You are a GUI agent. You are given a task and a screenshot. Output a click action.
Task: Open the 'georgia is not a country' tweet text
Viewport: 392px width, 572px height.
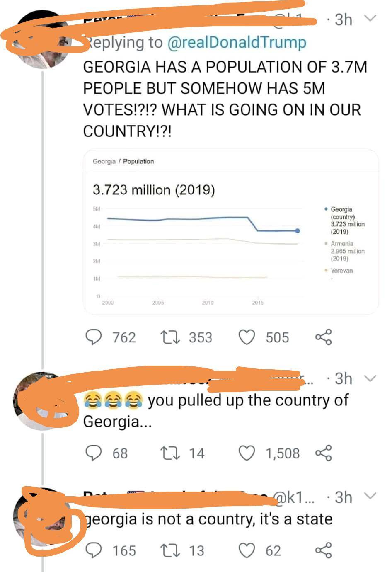point(208,519)
